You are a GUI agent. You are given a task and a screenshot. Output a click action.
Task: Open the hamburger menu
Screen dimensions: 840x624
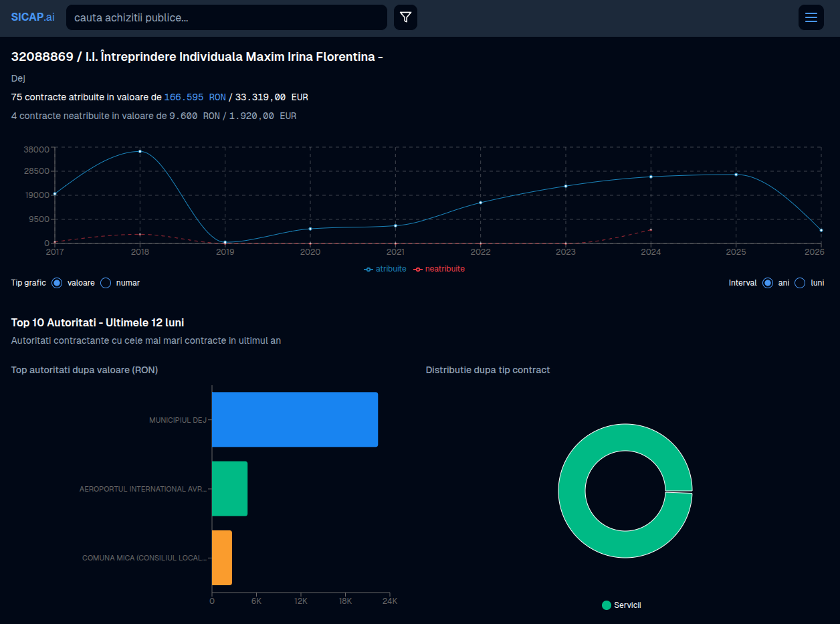[x=811, y=17]
